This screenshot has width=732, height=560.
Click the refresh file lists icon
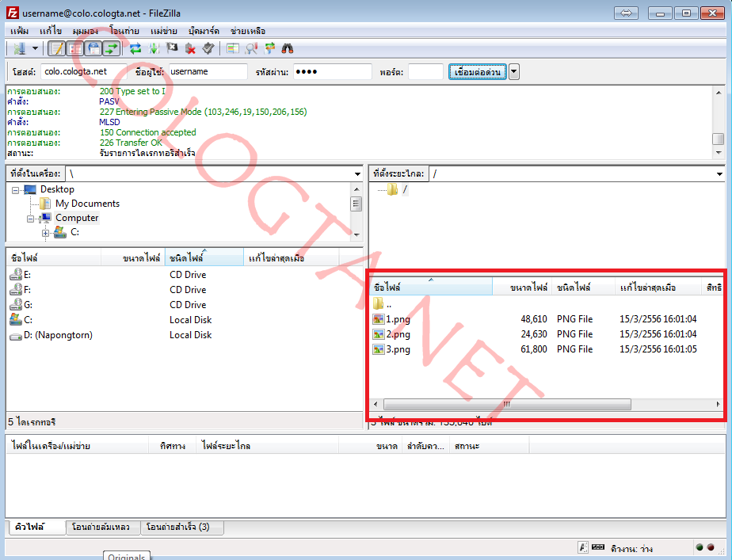135,48
